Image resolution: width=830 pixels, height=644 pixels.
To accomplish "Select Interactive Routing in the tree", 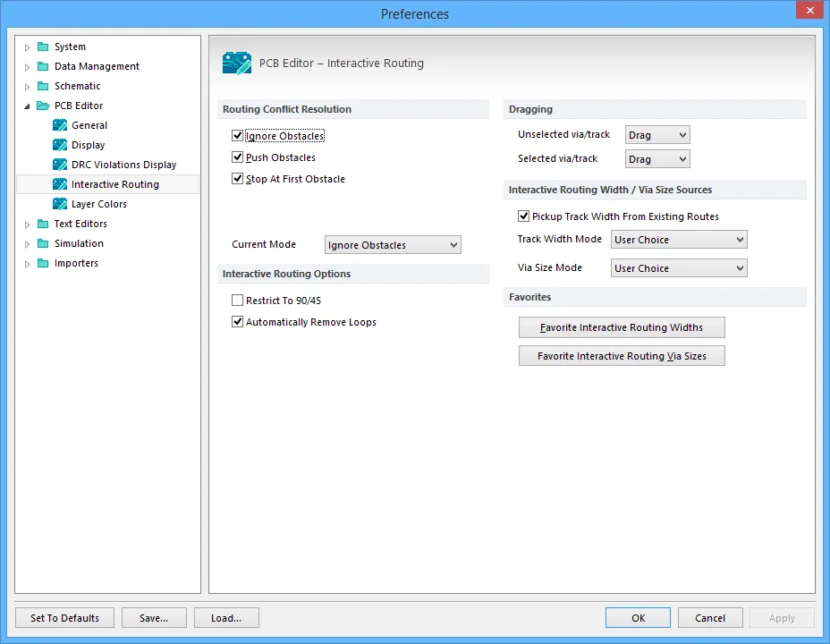I will (114, 184).
